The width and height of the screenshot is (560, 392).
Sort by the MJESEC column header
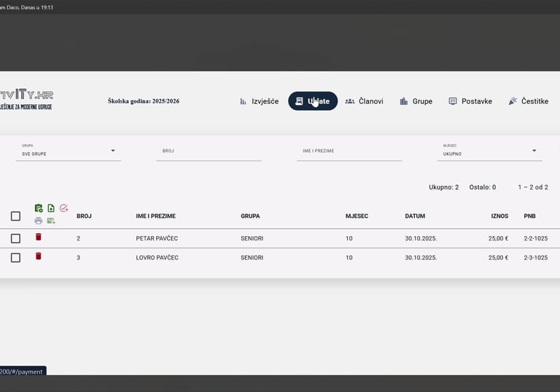click(357, 216)
